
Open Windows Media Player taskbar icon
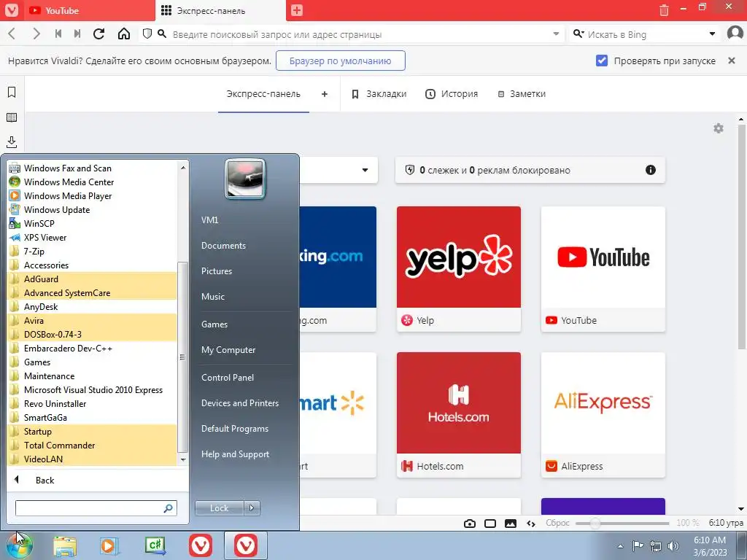point(109,545)
